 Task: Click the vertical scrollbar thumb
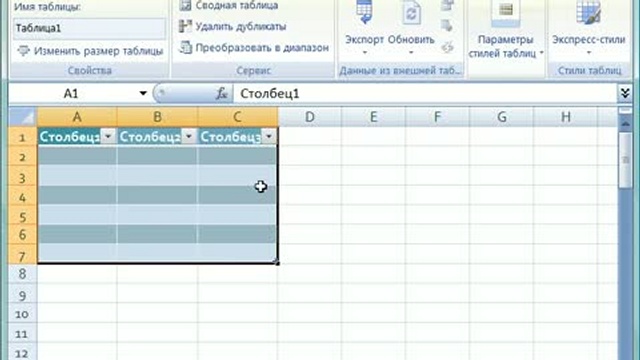(625, 160)
